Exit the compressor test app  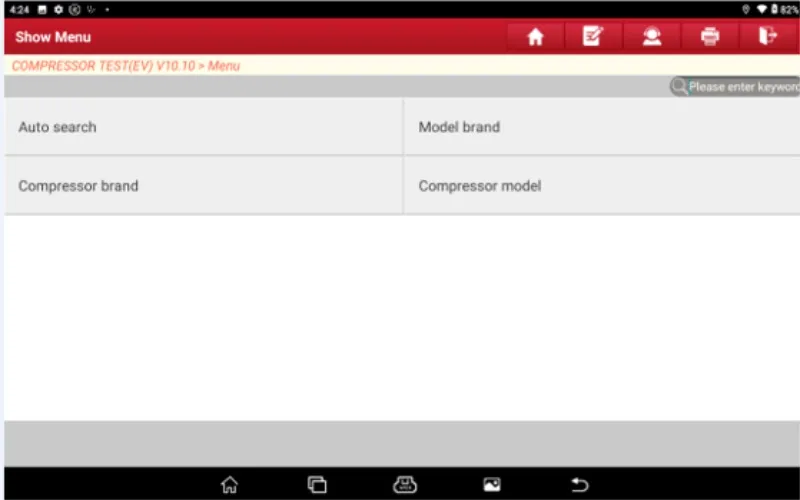coord(767,37)
